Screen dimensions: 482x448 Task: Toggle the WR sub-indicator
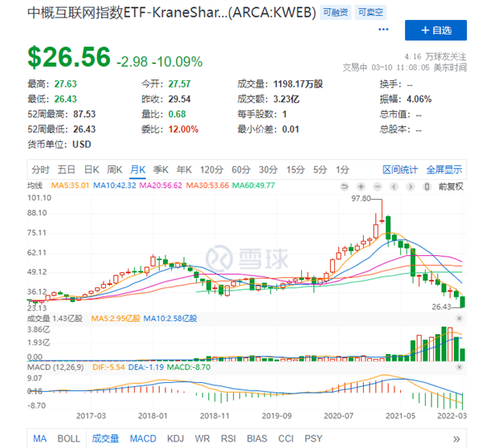coord(202,439)
